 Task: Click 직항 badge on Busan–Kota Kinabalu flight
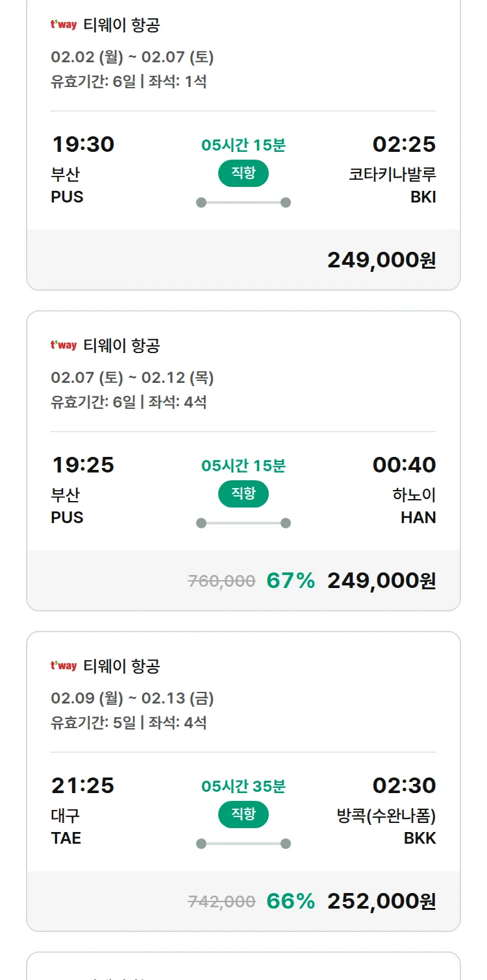click(x=243, y=173)
